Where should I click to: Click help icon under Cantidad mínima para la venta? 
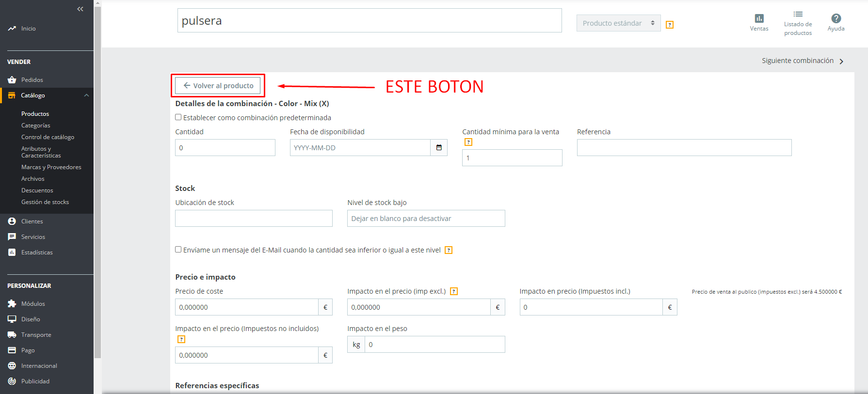(468, 142)
